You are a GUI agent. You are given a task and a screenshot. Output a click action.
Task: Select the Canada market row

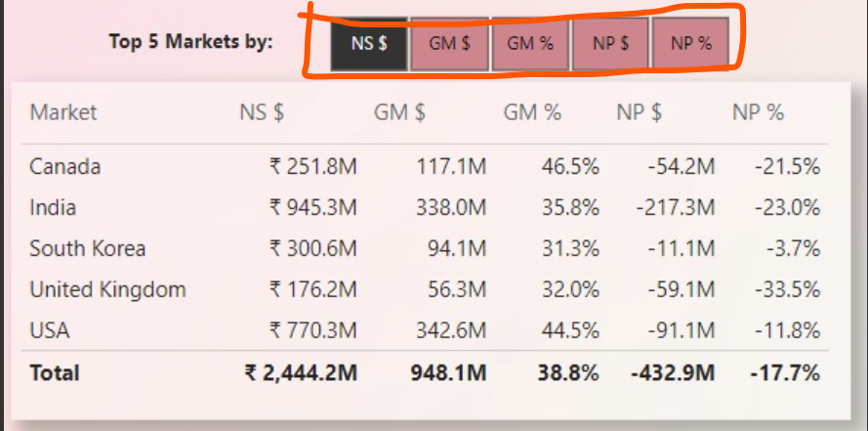(425, 166)
